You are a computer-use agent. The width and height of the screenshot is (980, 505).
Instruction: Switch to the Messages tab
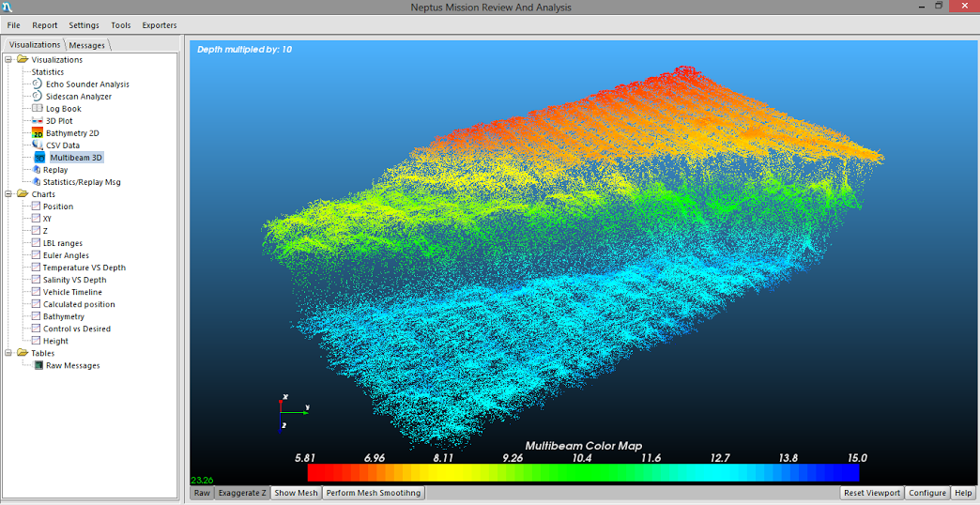[x=87, y=45]
